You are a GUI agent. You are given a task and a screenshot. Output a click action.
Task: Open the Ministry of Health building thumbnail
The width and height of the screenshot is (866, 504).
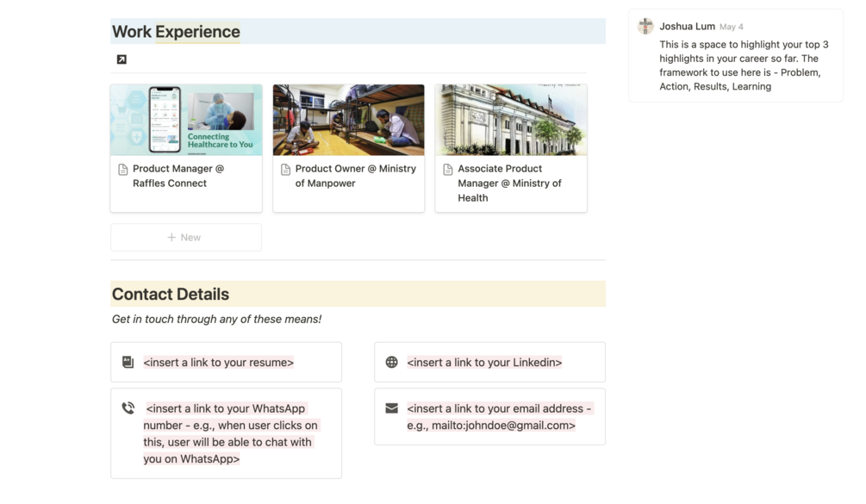point(511,120)
